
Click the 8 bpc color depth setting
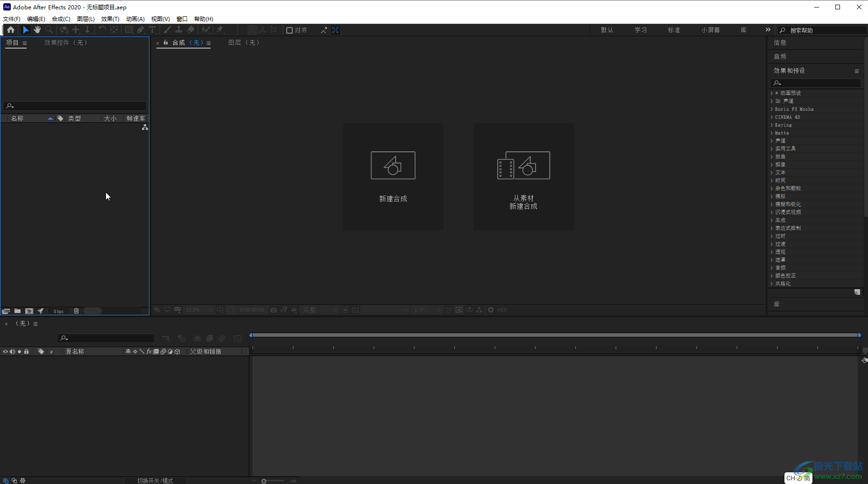(58, 311)
